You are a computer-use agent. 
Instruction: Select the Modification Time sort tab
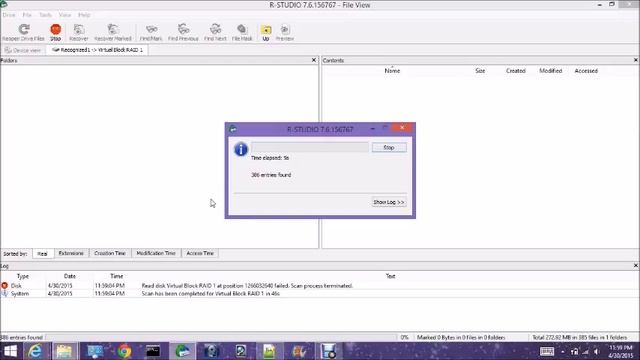[156, 253]
